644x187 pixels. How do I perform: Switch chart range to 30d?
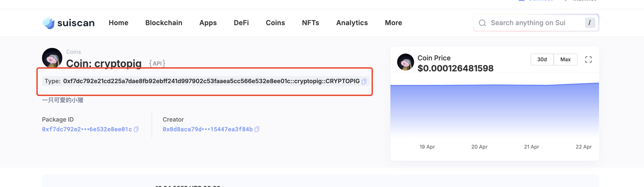tap(542, 59)
